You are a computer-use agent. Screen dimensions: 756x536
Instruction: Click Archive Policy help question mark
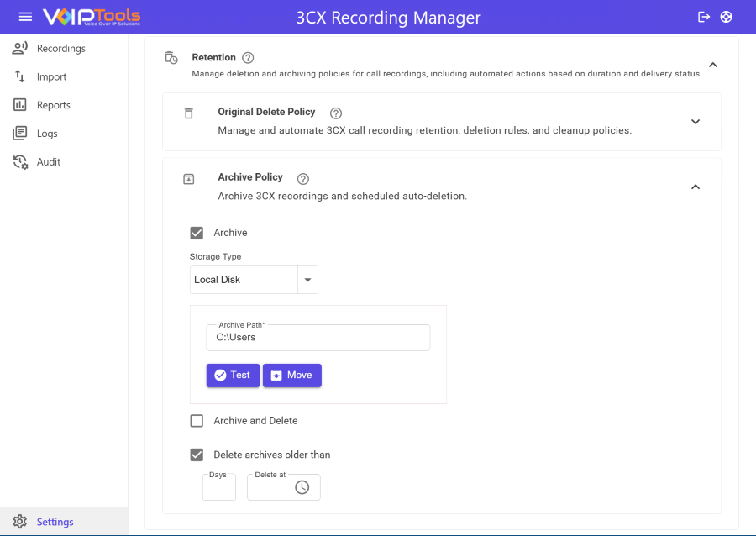point(303,178)
